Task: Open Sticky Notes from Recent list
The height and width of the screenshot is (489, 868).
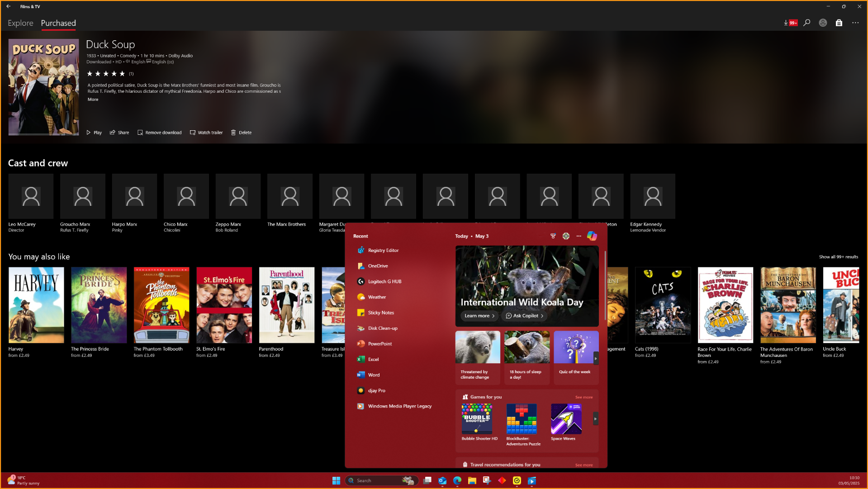Action: (x=400, y=313)
